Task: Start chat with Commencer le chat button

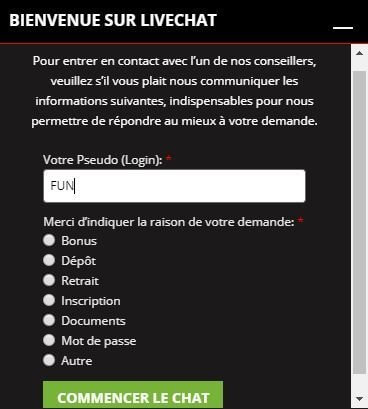Action: (x=133, y=395)
